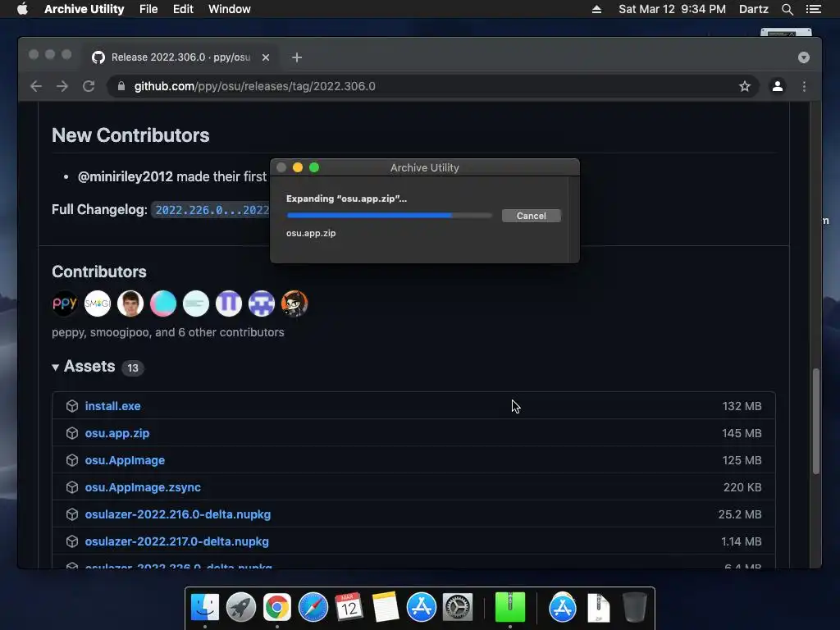This screenshot has width=840, height=630.
Task: Open Safari from the Dock
Action: point(313,608)
